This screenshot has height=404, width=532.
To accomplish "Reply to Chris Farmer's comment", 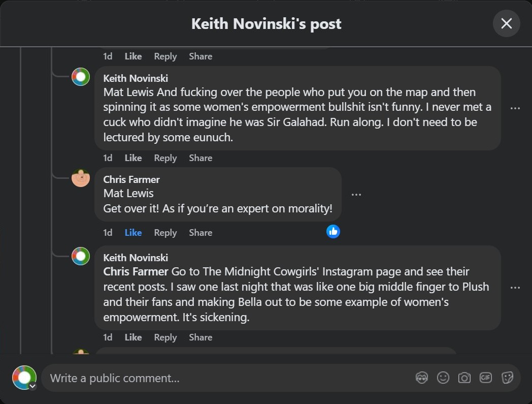I will click(x=165, y=233).
